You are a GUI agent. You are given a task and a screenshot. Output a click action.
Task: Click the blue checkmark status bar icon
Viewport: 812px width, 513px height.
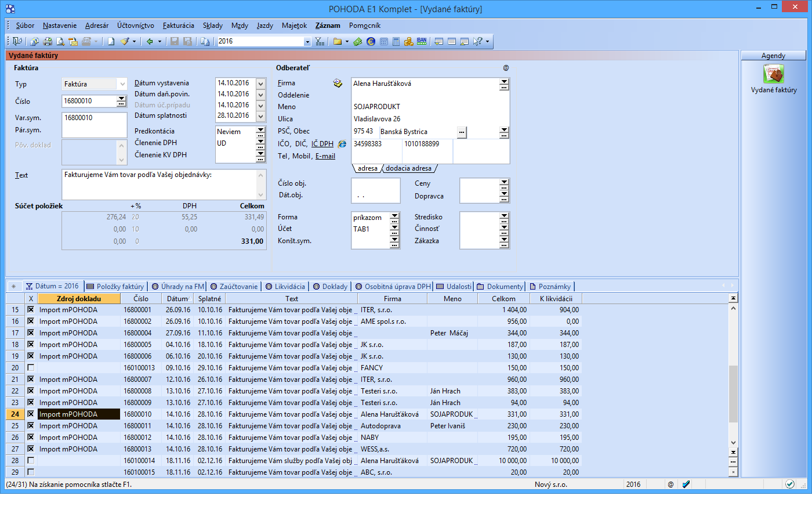tap(686, 484)
